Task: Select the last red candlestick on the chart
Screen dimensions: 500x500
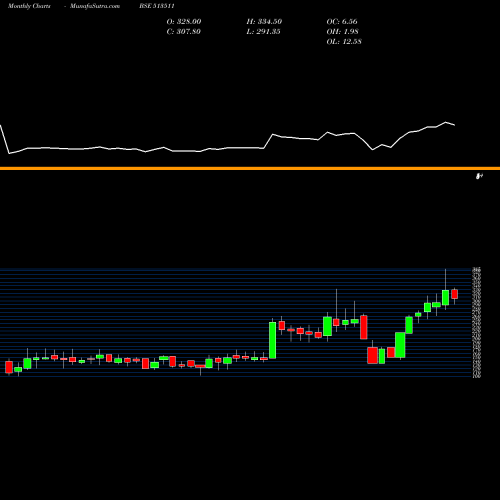Action: click(454, 294)
